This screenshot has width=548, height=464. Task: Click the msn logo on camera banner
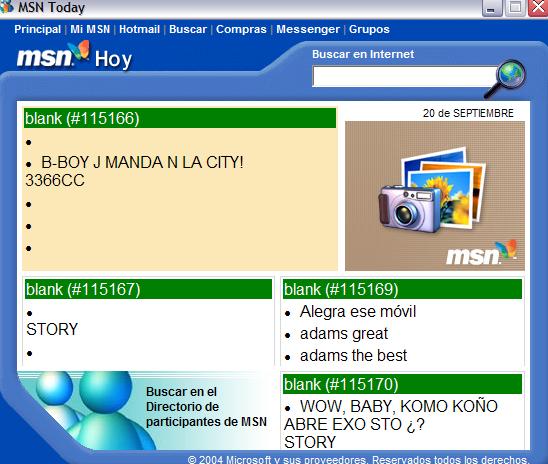click(x=482, y=252)
